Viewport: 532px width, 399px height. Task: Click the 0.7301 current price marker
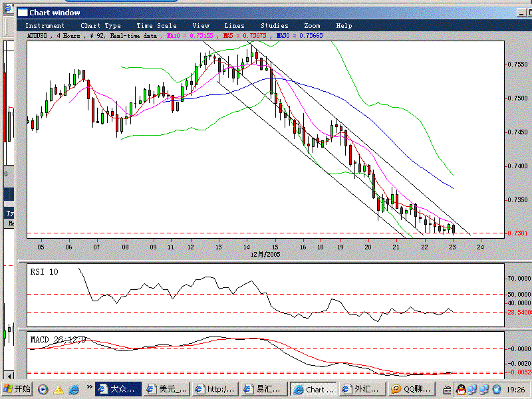[518, 233]
